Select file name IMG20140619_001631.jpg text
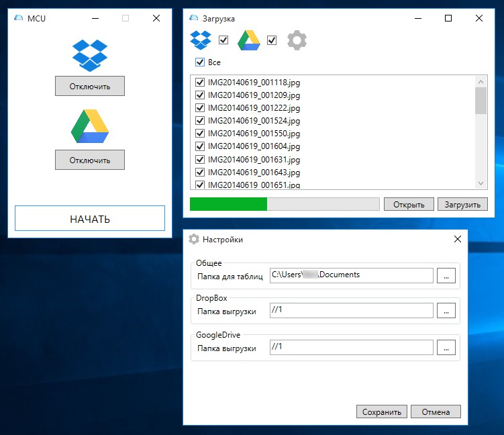504x435 pixels. pos(254,160)
